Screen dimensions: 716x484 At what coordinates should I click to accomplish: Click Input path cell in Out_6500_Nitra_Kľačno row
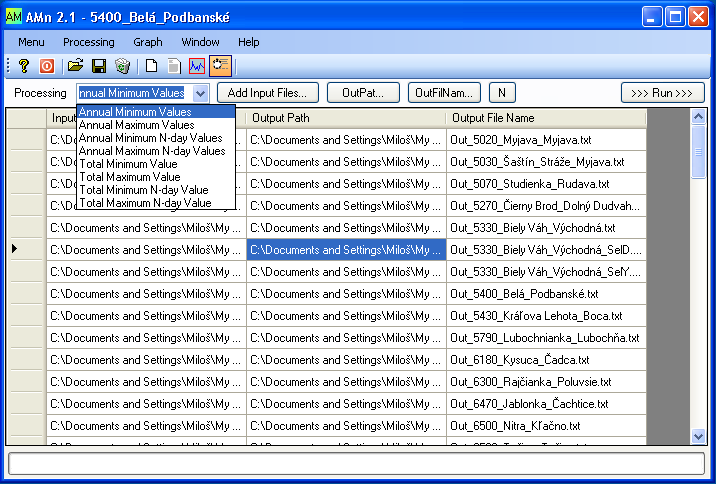point(146,426)
